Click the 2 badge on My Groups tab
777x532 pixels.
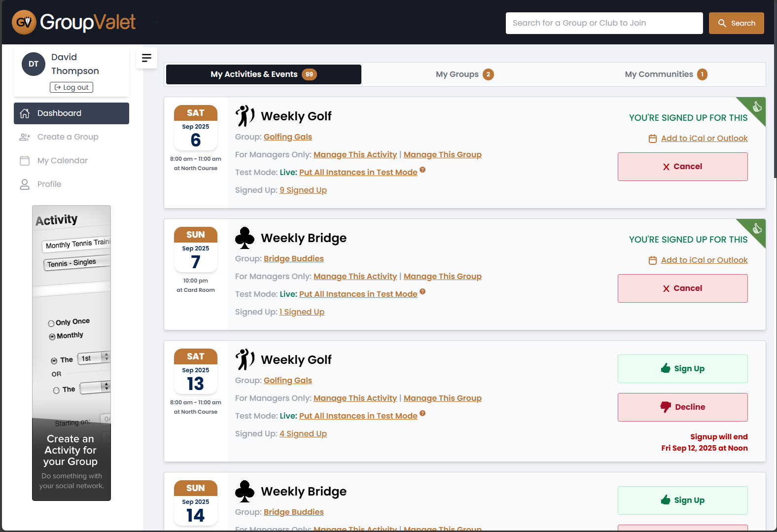488,74
